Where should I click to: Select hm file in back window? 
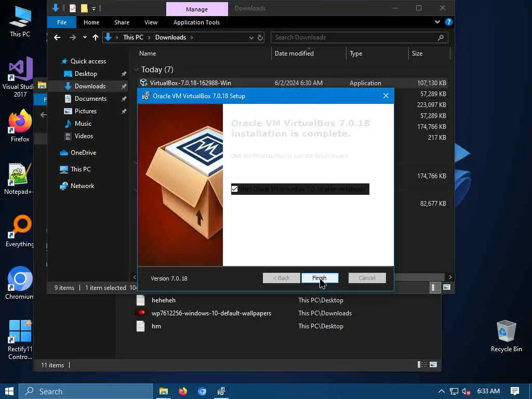[156, 326]
